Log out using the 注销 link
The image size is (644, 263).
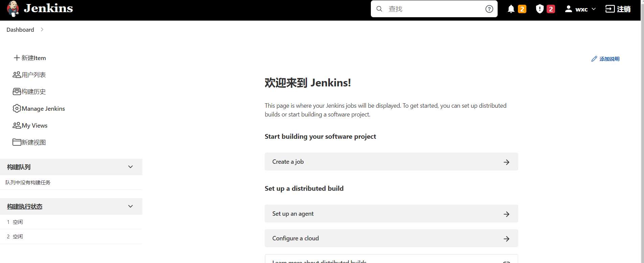coord(624,9)
